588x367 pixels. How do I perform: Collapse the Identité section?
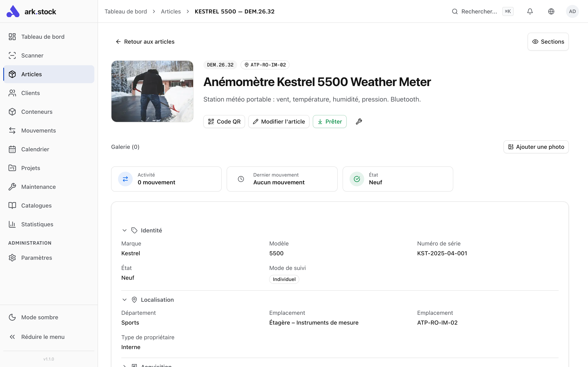(x=124, y=230)
